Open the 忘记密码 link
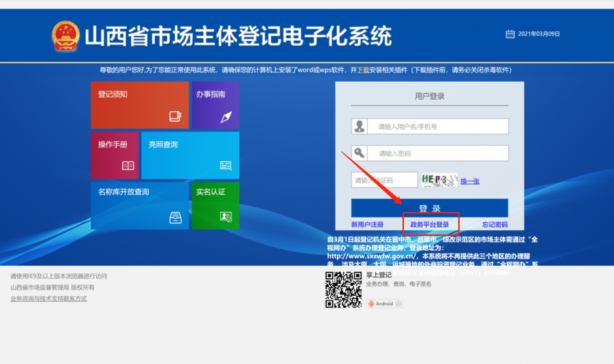Screen dimensions: 614x364 tap(495, 224)
